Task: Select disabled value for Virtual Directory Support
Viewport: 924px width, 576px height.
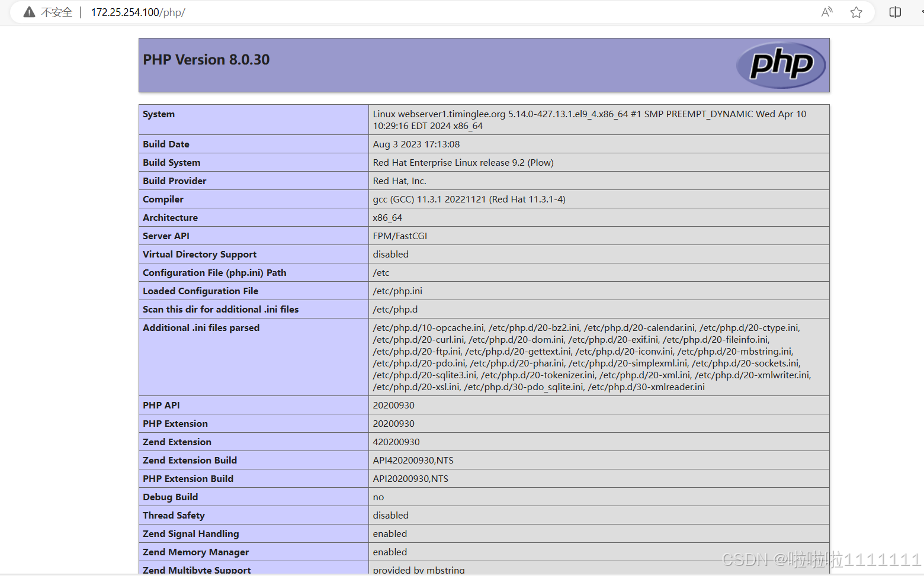Action: pyautogui.click(x=390, y=255)
